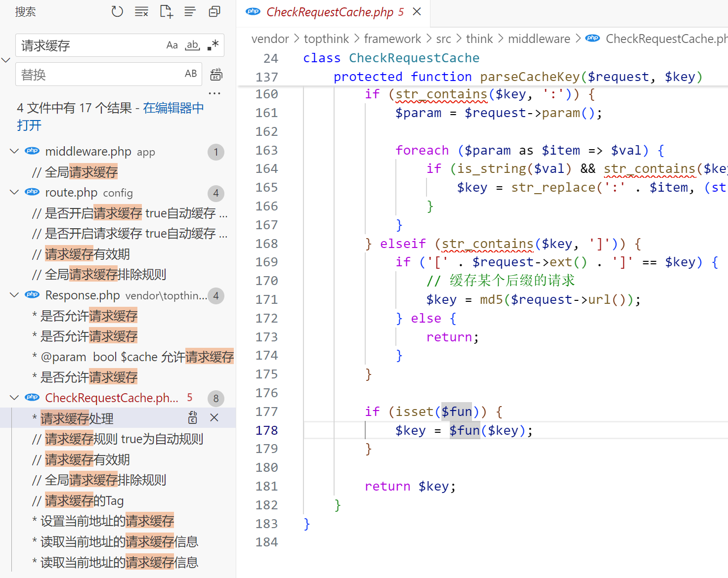
Task: Click line number 178 in gutter
Action: click(x=266, y=430)
